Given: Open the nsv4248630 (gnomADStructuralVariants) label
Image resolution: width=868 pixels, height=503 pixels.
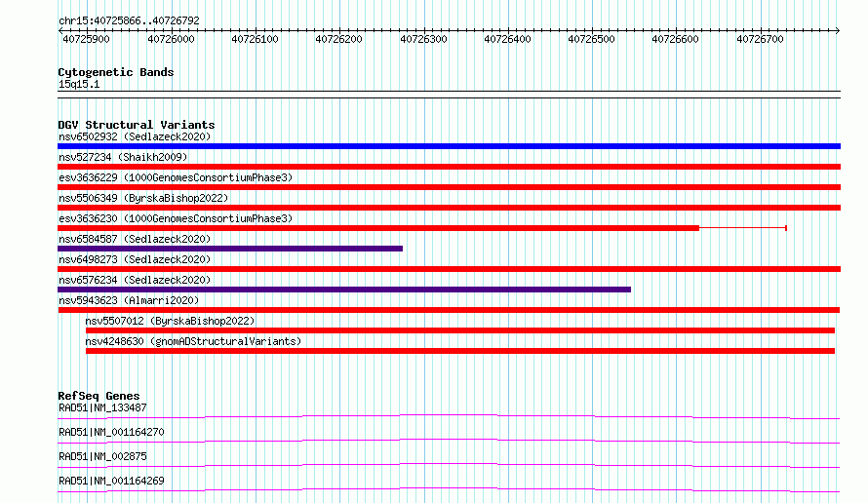Looking at the screenshot, I should point(193,341).
